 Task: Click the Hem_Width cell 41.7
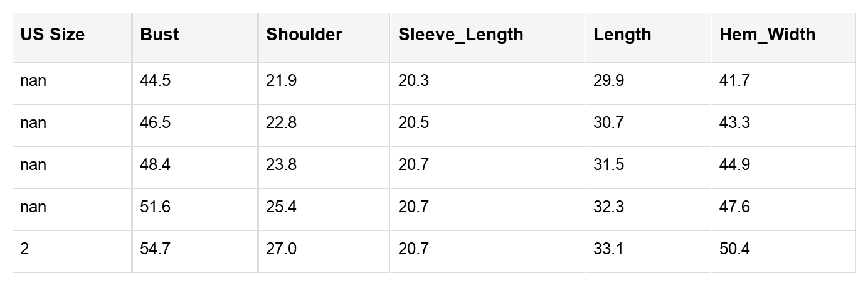point(734,81)
